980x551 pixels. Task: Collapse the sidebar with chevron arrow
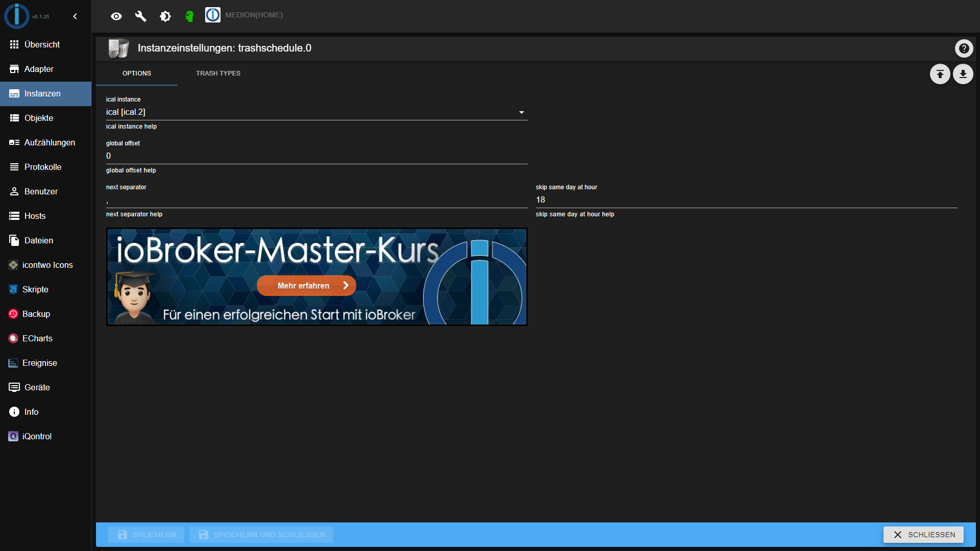[x=75, y=16]
